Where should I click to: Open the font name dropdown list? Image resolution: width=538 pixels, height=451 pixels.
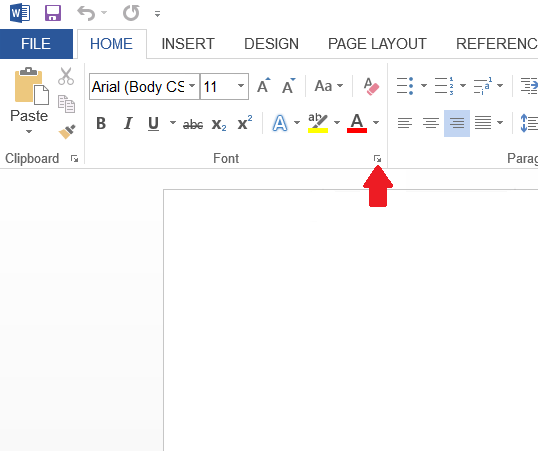(x=192, y=86)
